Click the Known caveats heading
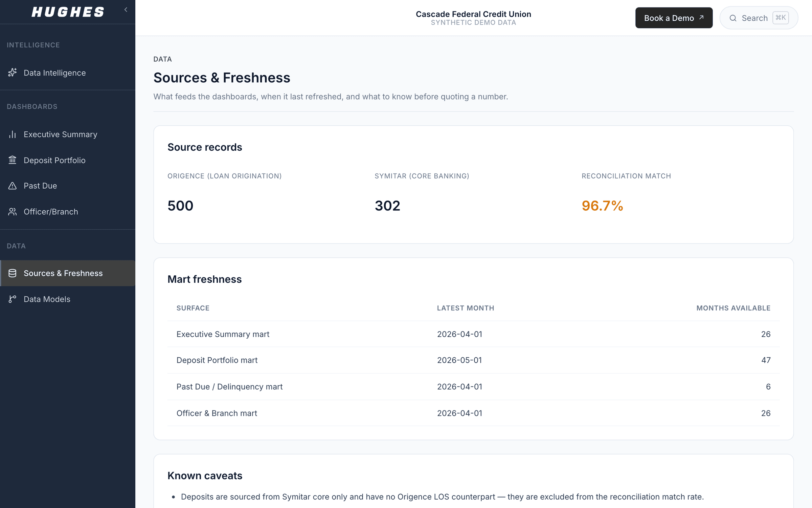The height and width of the screenshot is (508, 812). pos(205,475)
